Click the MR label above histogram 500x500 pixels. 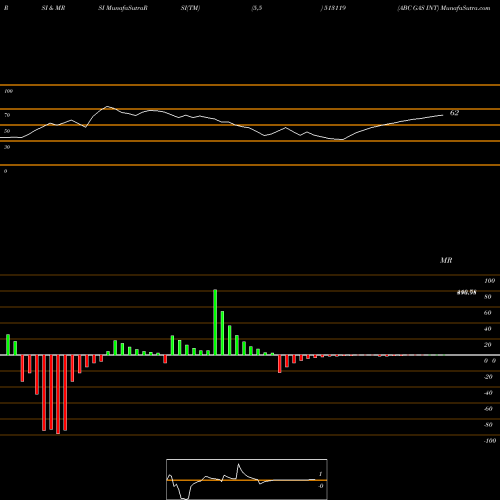point(446,260)
